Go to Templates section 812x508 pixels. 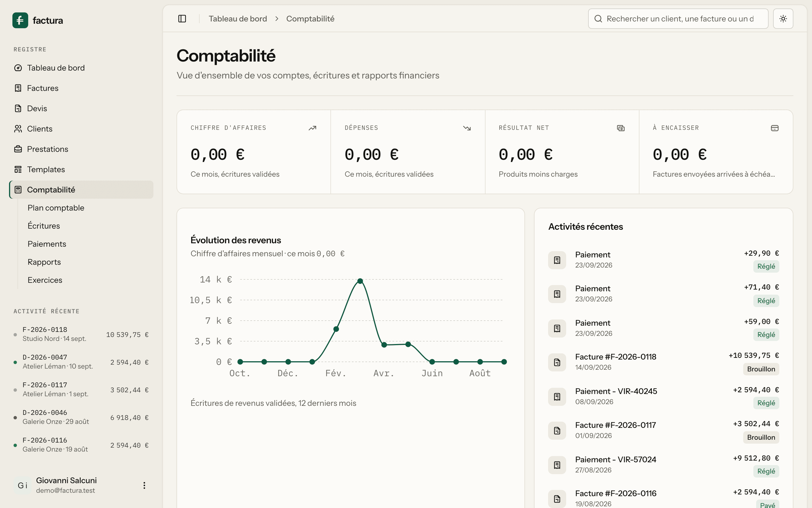click(x=81, y=169)
